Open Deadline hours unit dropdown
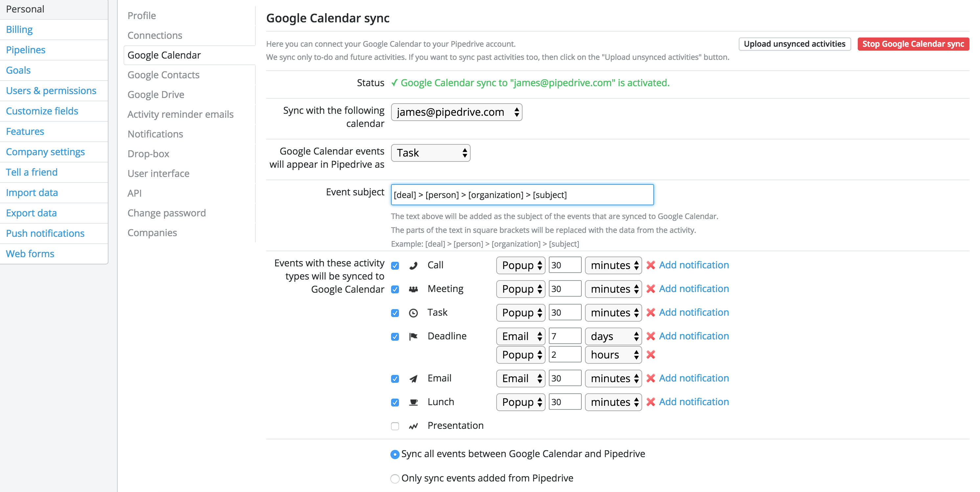 (613, 355)
